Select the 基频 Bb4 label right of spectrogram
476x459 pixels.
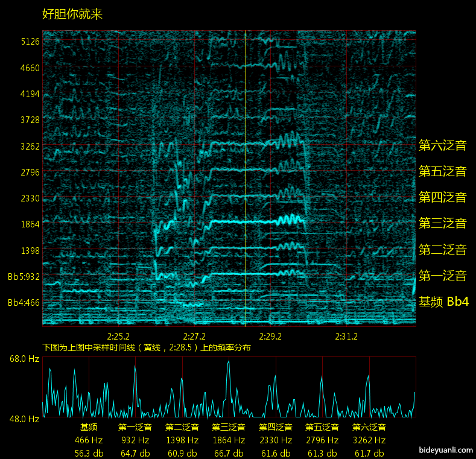[443, 302]
